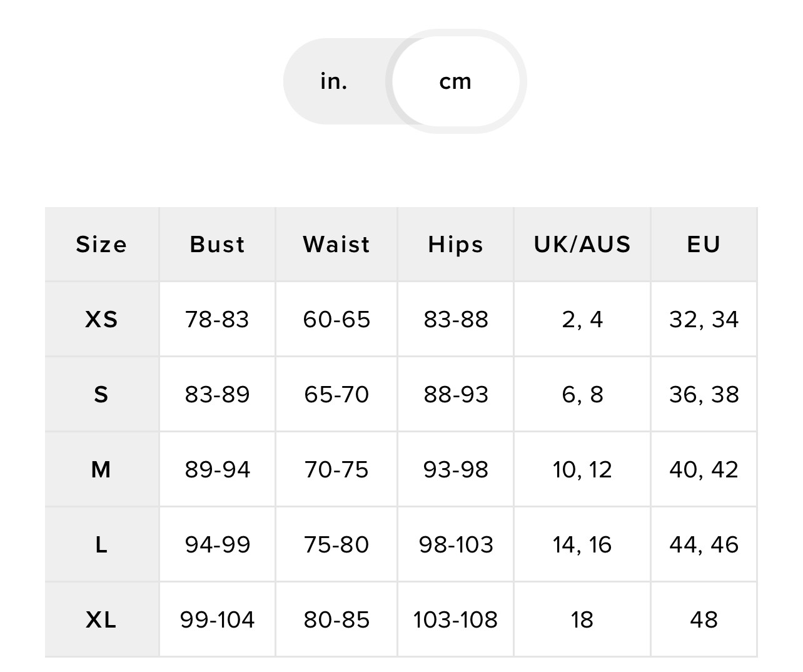Viewport: 803px width, 672px height.
Task: Click the 78-83 bust measurement cell
Action: [217, 319]
